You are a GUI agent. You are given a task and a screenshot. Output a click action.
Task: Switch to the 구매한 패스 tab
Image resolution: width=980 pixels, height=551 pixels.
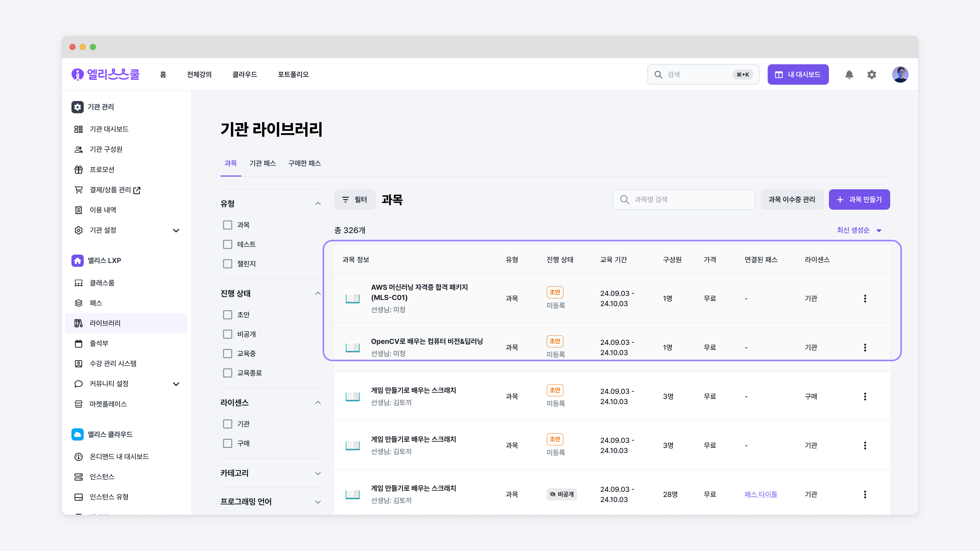pos(304,164)
